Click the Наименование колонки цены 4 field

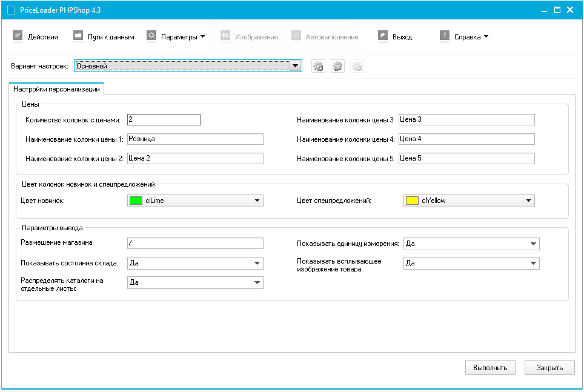pyautogui.click(x=466, y=139)
